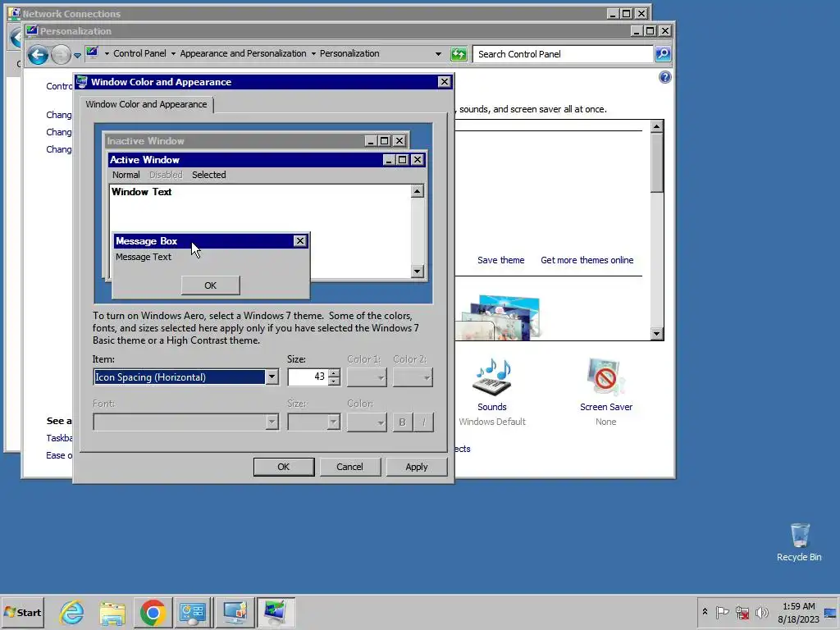
Task: Click Appearance and Personalization breadcrumb
Action: pyautogui.click(x=243, y=53)
